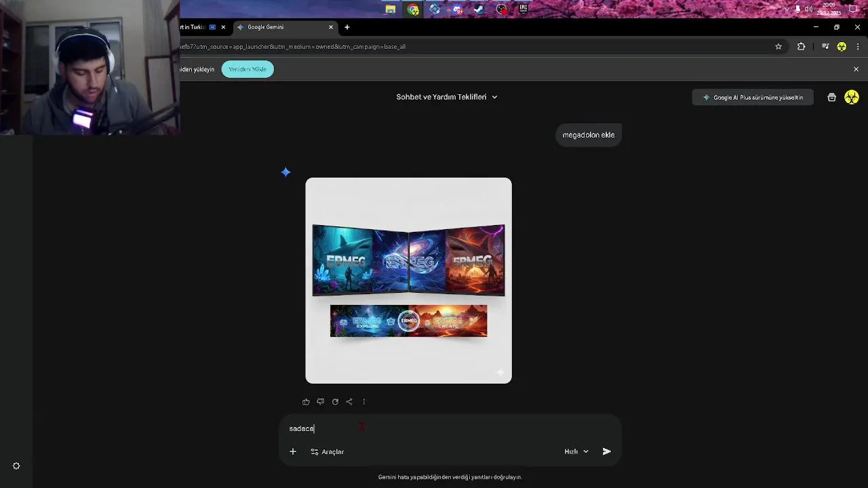Screen dimensions: 868x488
Task: Click the plus icon to add files
Action: point(293,451)
